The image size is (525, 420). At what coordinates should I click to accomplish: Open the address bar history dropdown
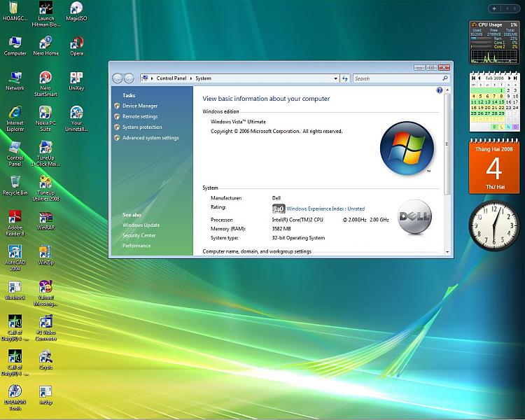click(335, 78)
